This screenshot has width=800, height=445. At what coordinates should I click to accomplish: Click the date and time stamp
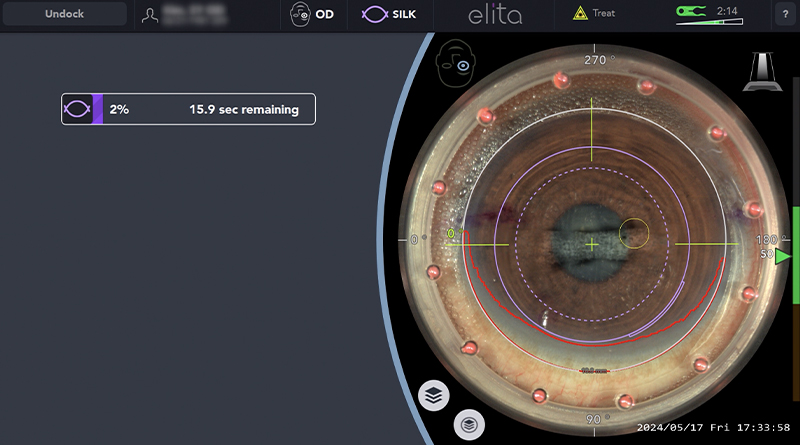point(713,428)
